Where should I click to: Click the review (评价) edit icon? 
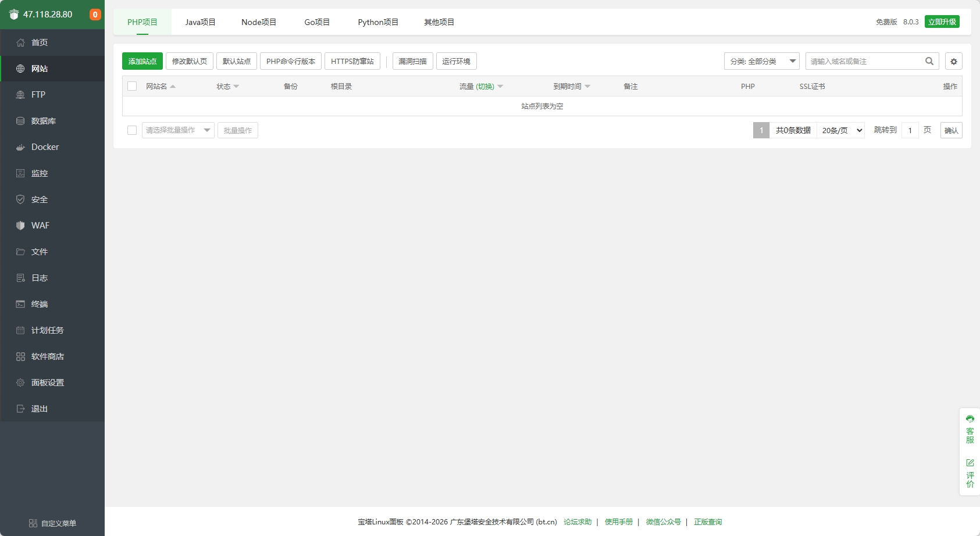[x=970, y=463]
